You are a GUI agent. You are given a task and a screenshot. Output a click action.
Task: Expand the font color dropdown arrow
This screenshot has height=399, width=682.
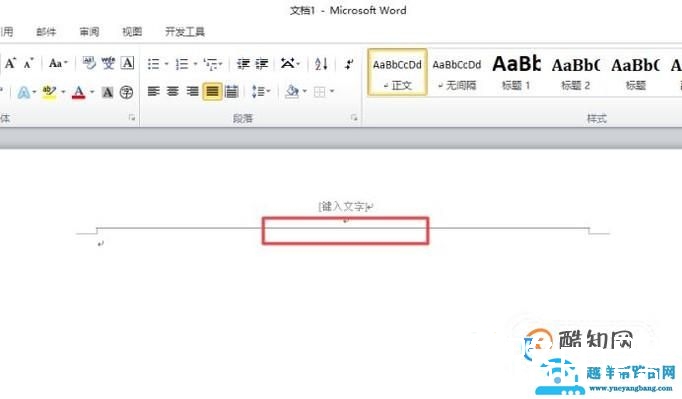point(92,92)
